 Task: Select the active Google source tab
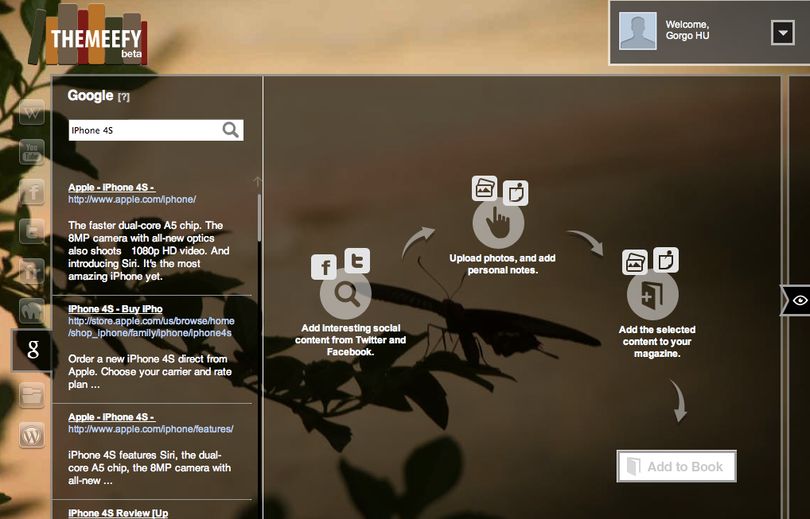coord(32,350)
